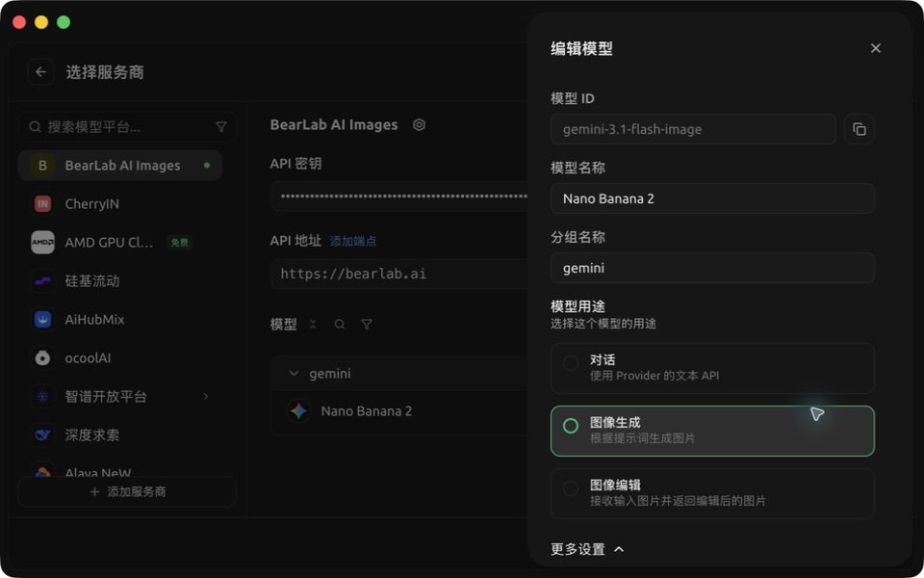Search models with the magnifier icon
Screen dimensions: 924x578
(340, 325)
